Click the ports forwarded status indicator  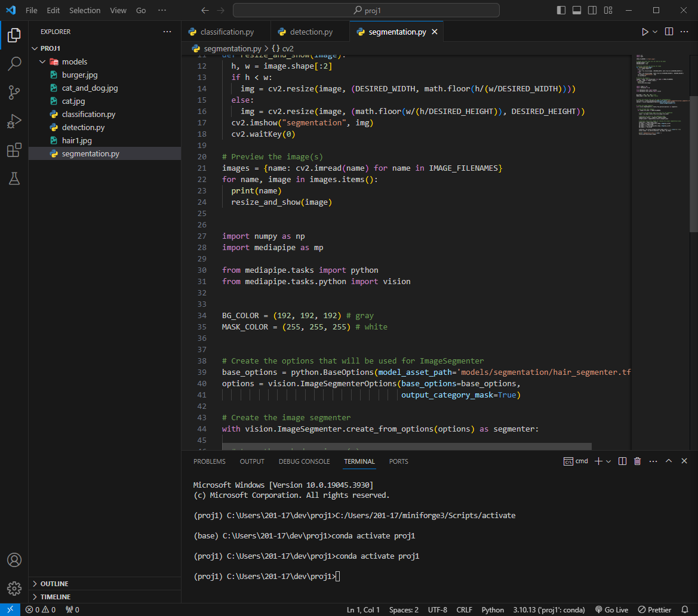click(72, 610)
